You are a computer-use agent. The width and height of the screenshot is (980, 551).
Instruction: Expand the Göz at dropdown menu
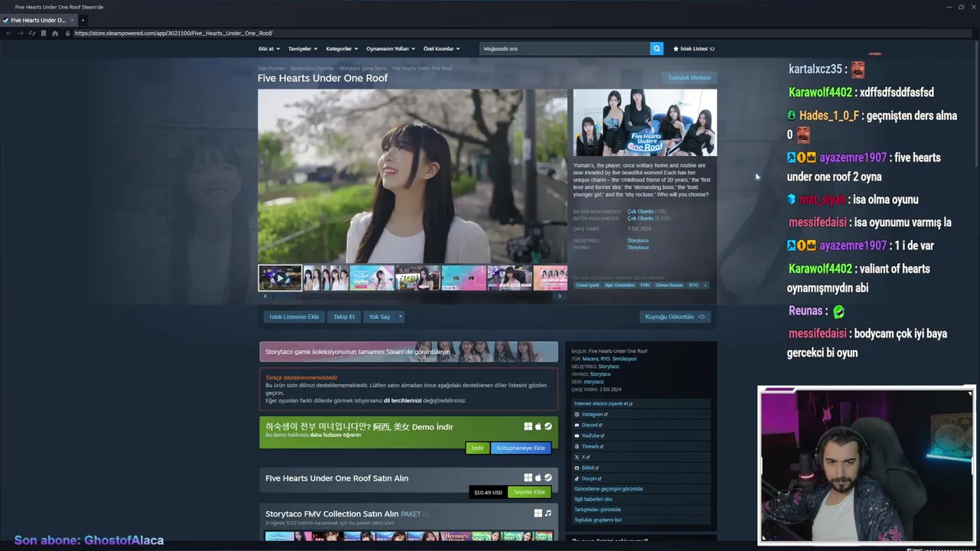coord(268,48)
